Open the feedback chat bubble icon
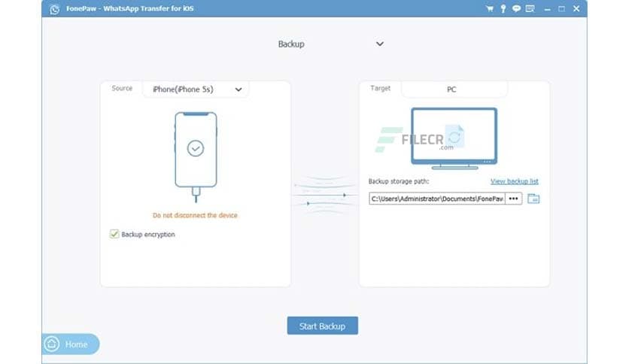Viewport: 629px width, 364px height. (516, 8)
